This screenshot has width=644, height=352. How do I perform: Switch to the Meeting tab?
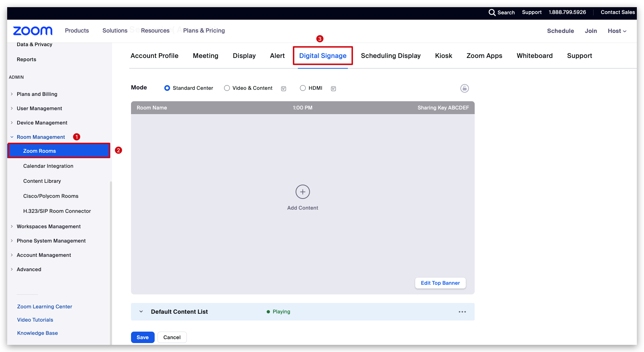pyautogui.click(x=205, y=56)
